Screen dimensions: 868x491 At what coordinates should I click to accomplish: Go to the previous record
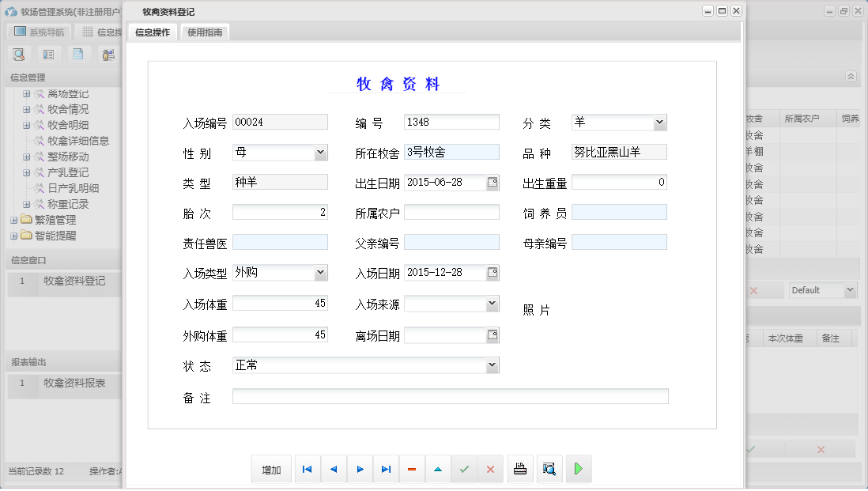(x=333, y=469)
